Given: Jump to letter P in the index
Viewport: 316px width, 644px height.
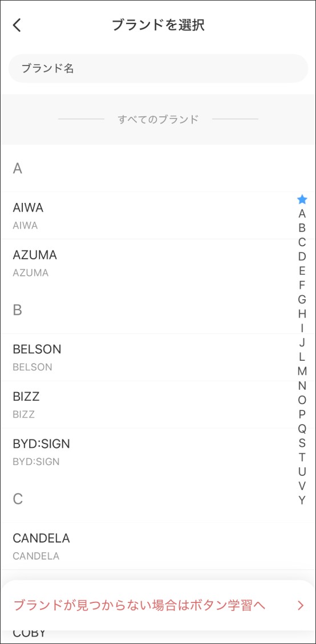Looking at the screenshot, I should click(x=302, y=414).
